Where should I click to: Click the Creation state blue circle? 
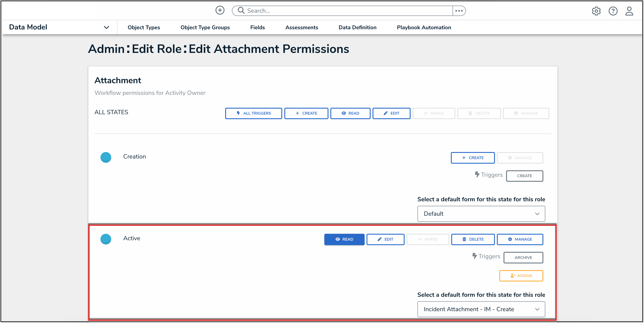click(106, 157)
